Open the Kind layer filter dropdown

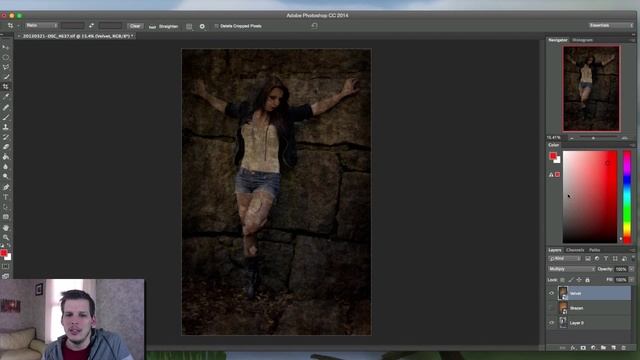pos(565,259)
